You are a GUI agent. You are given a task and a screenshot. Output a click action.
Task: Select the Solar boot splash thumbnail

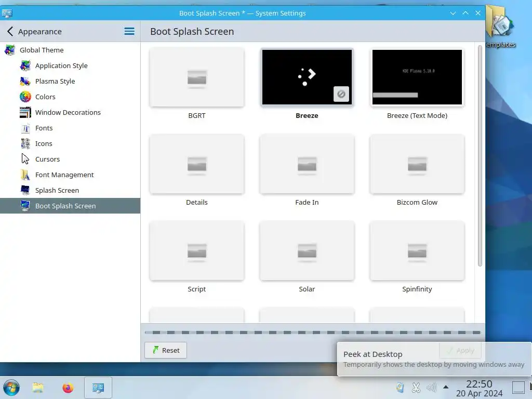pyautogui.click(x=307, y=251)
